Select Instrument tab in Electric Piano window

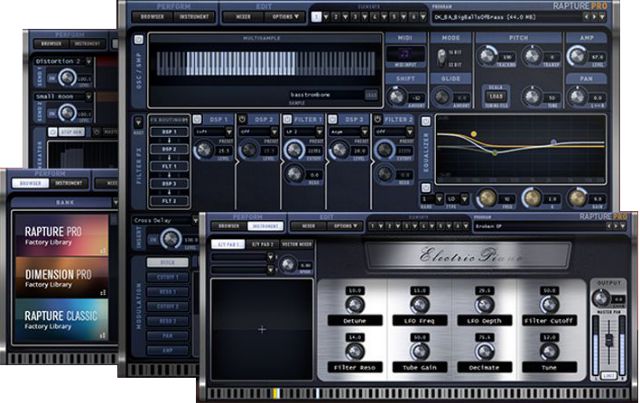click(265, 226)
